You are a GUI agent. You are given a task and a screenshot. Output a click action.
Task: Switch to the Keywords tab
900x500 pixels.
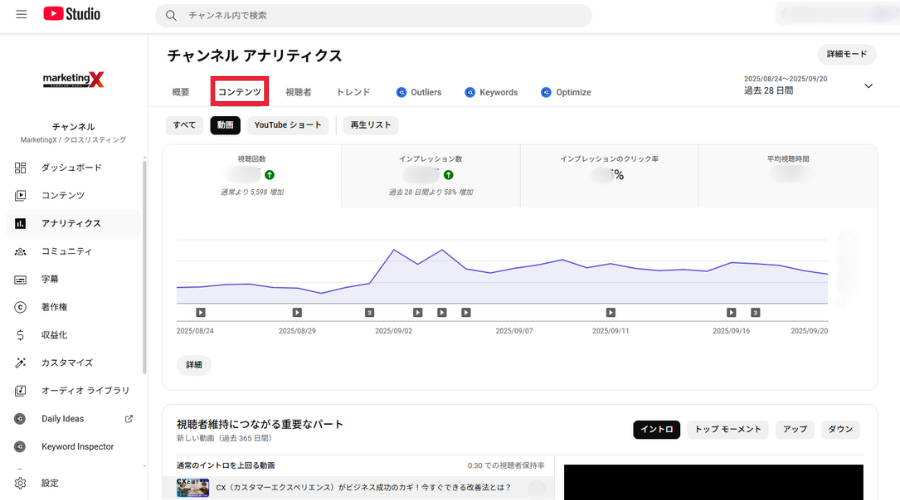tap(491, 92)
